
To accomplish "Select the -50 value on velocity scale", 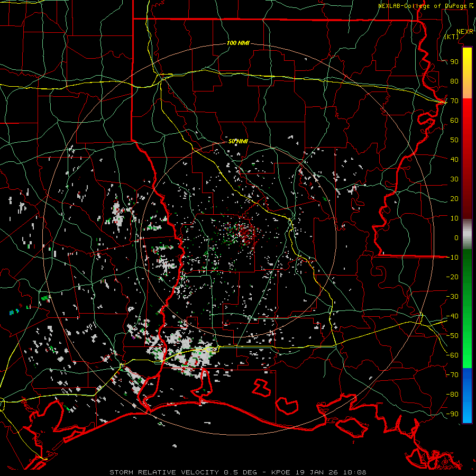I will [x=452, y=336].
